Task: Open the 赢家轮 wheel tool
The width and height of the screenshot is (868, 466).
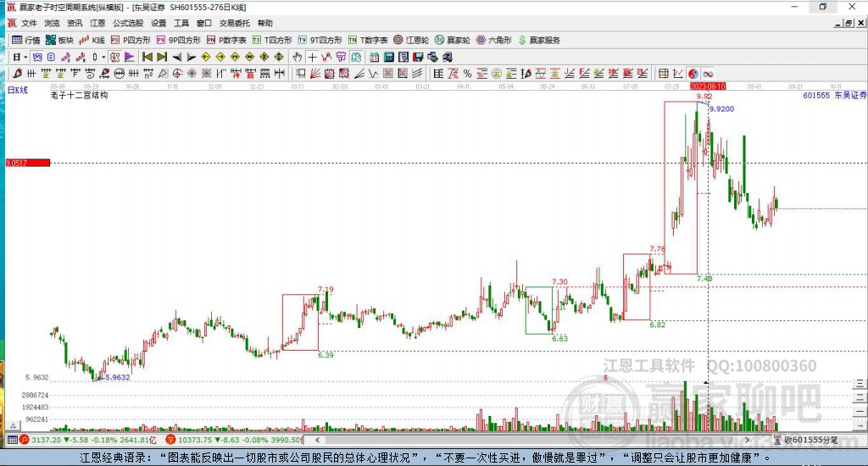Action: [x=453, y=40]
